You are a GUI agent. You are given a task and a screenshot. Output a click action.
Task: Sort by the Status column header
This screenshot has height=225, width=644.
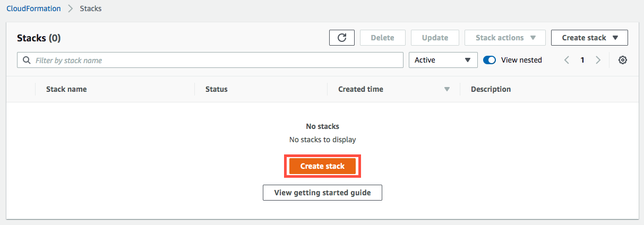click(217, 89)
